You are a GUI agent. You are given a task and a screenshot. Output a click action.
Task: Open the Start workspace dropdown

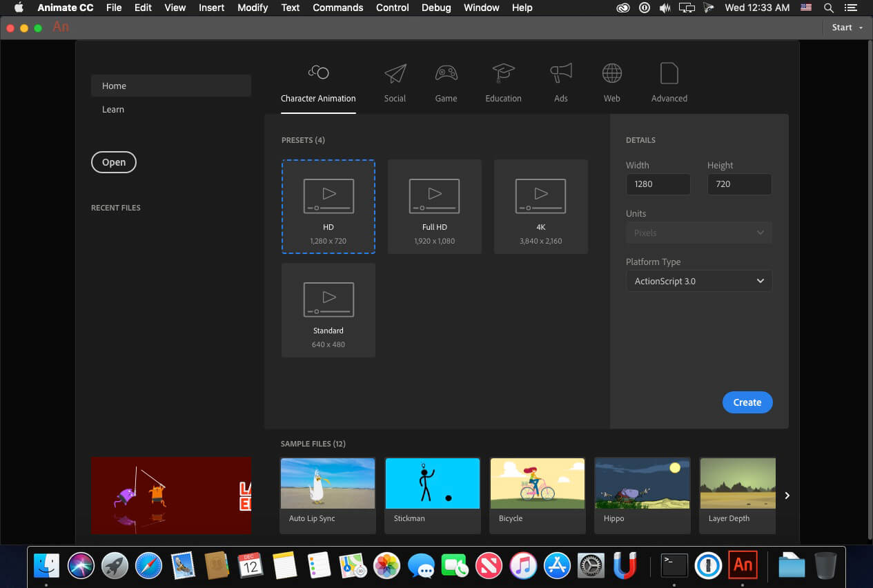click(x=846, y=28)
